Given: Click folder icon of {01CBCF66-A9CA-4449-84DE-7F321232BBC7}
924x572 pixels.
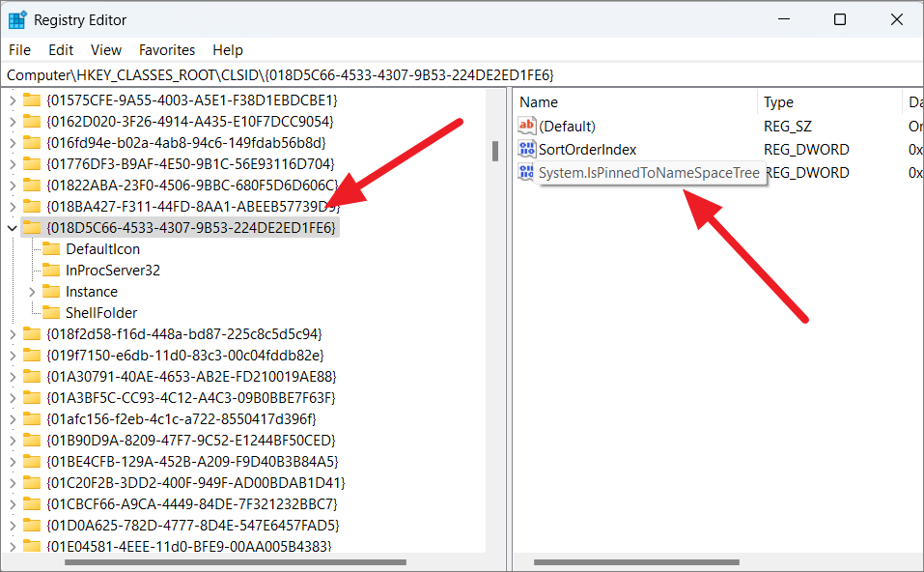Looking at the screenshot, I should (x=31, y=503).
